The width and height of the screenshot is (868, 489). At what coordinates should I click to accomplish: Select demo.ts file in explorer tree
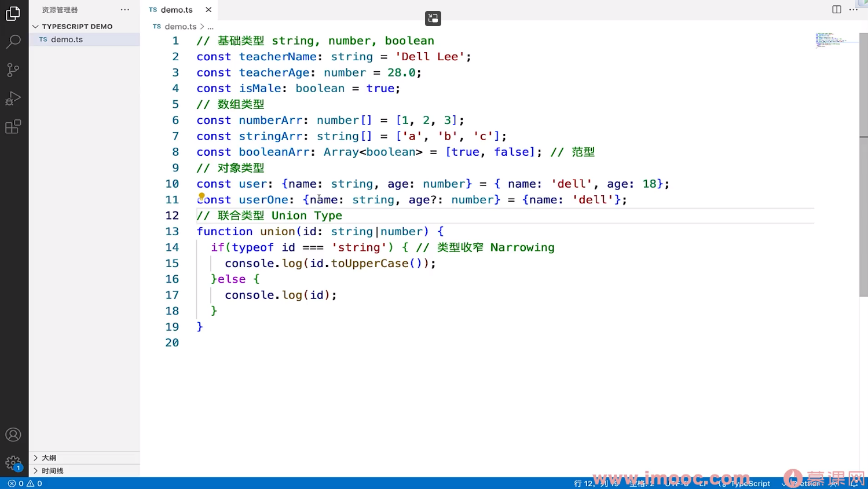(67, 39)
